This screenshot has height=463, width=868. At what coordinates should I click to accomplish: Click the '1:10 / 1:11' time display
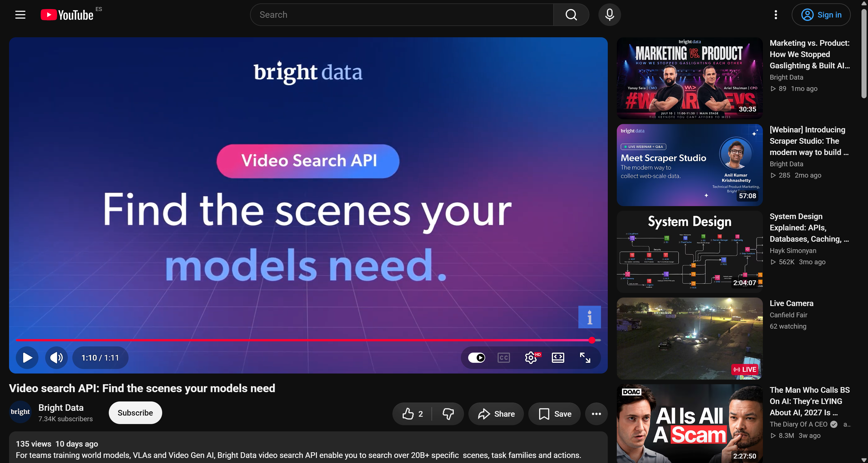point(100,358)
